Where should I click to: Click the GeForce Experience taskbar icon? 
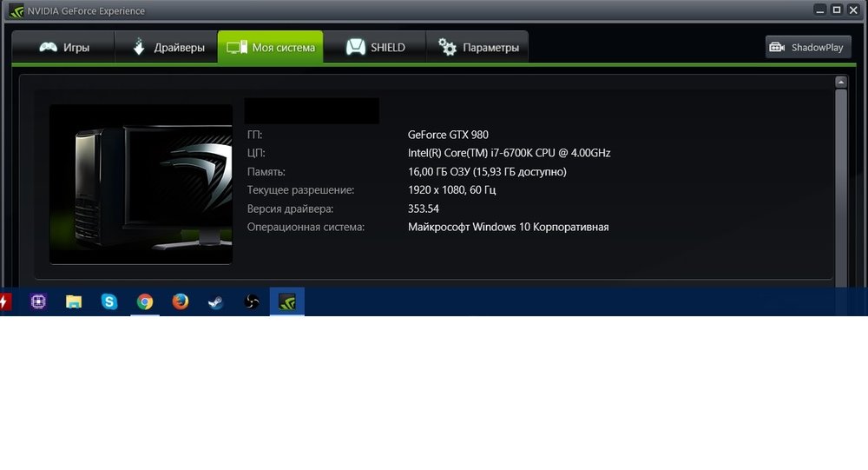pos(287,301)
